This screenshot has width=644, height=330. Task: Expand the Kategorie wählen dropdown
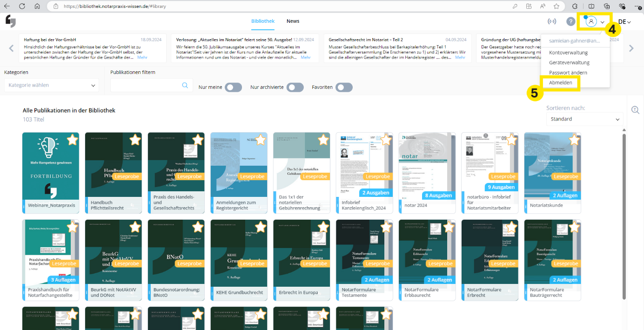click(x=51, y=85)
